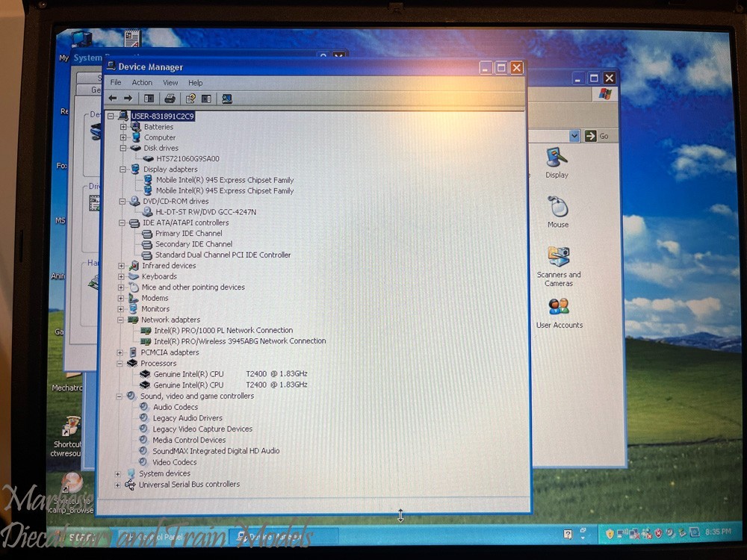Select Media Control Devices entry
Viewport: 747px width, 560px height.
pos(189,440)
